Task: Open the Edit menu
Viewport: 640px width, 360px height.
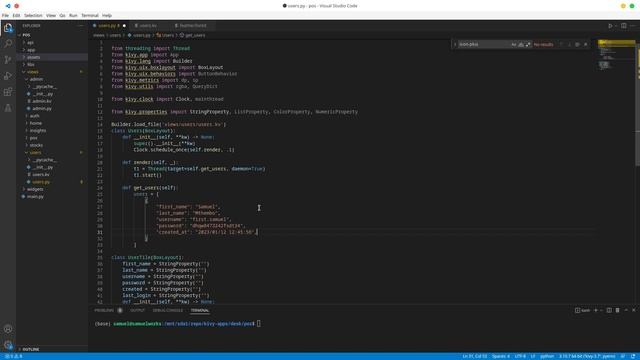Action: pyautogui.click(x=16, y=16)
